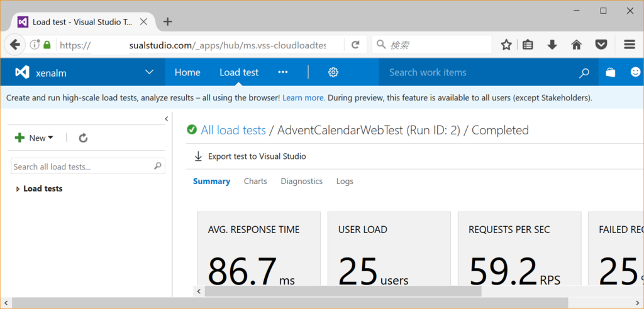Click the AdventCalendarWebTest run title text

(369, 131)
